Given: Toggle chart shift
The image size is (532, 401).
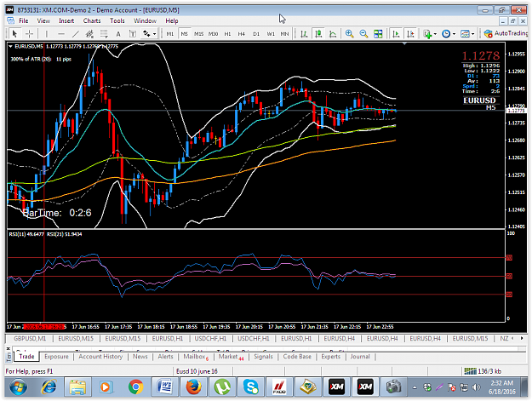Looking at the screenshot, I should pos(410,33).
